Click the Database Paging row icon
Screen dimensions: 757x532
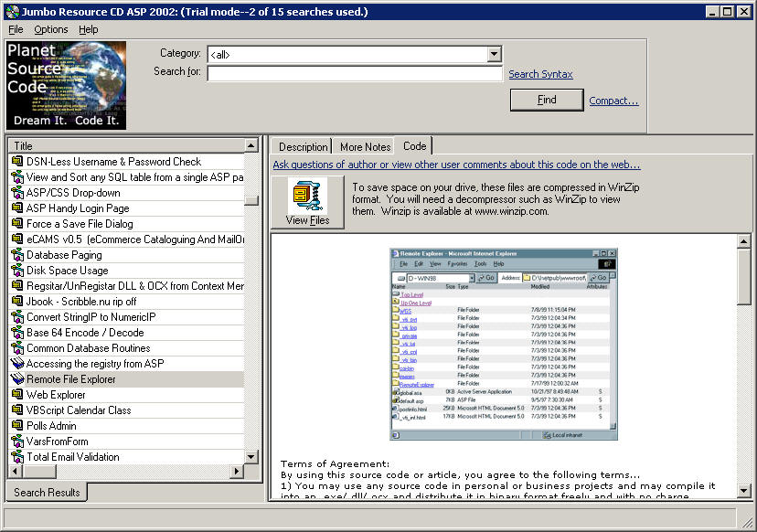pos(17,254)
